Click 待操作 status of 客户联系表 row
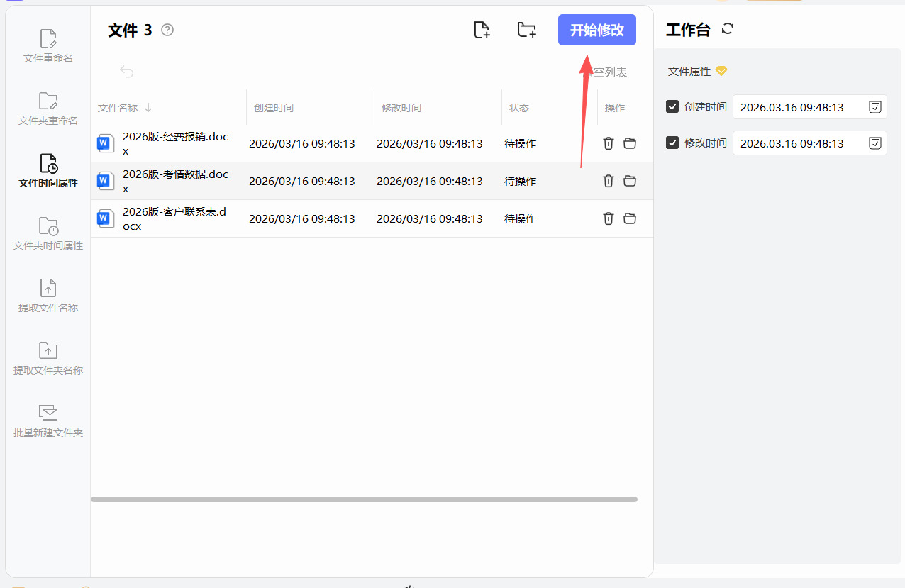The width and height of the screenshot is (905, 588). [x=520, y=218]
